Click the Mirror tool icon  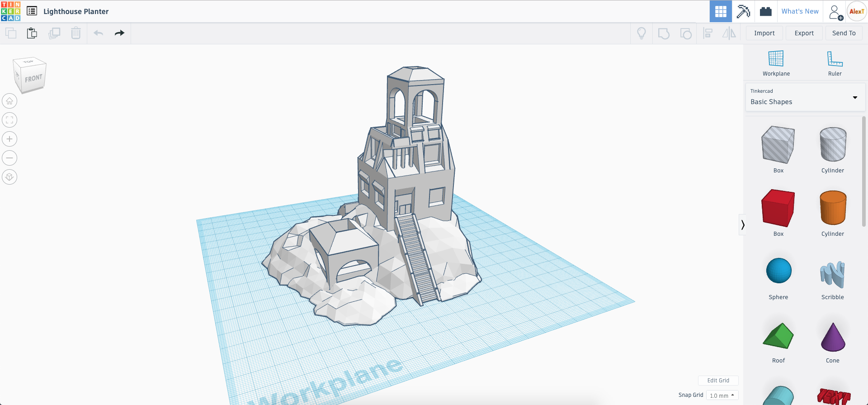729,33
